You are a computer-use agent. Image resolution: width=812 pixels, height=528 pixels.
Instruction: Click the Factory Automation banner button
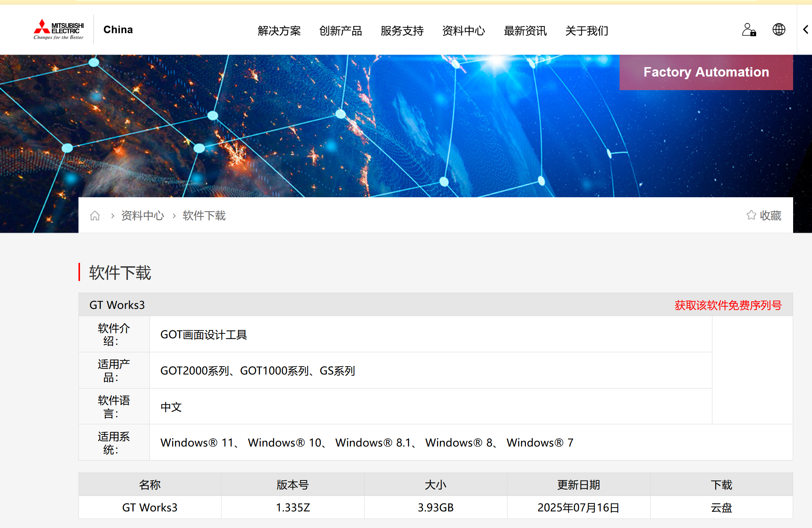tap(706, 72)
